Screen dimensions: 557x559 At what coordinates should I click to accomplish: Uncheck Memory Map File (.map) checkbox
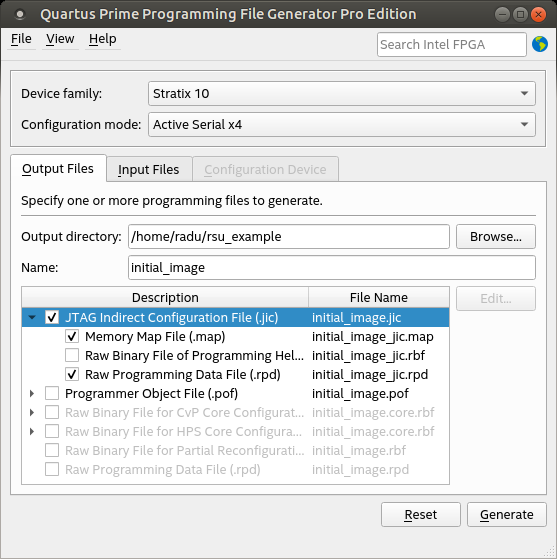(x=72, y=336)
